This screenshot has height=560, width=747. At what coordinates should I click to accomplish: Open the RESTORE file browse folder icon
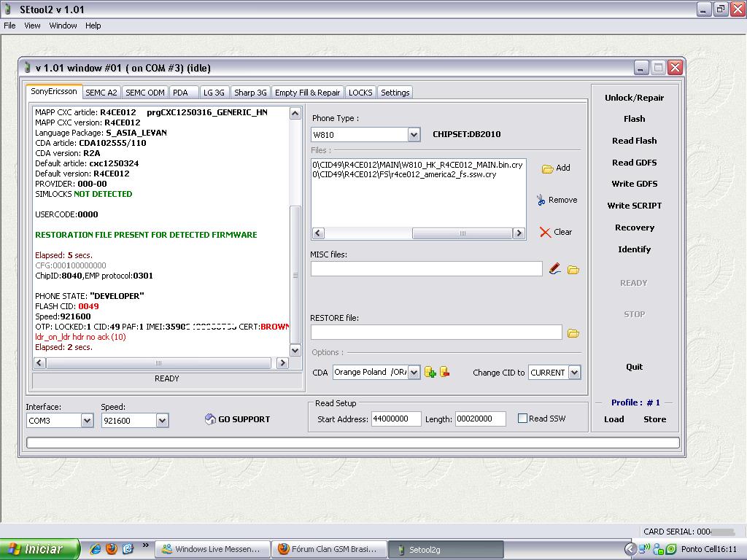pyautogui.click(x=573, y=332)
